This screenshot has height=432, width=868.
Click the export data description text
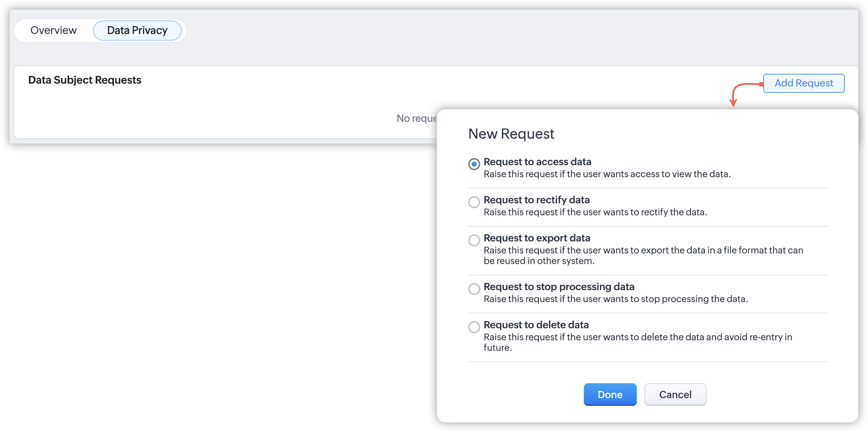643,255
